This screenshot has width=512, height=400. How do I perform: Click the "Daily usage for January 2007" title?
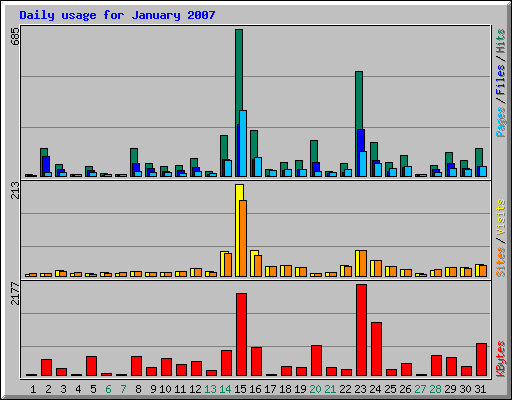tap(117, 15)
